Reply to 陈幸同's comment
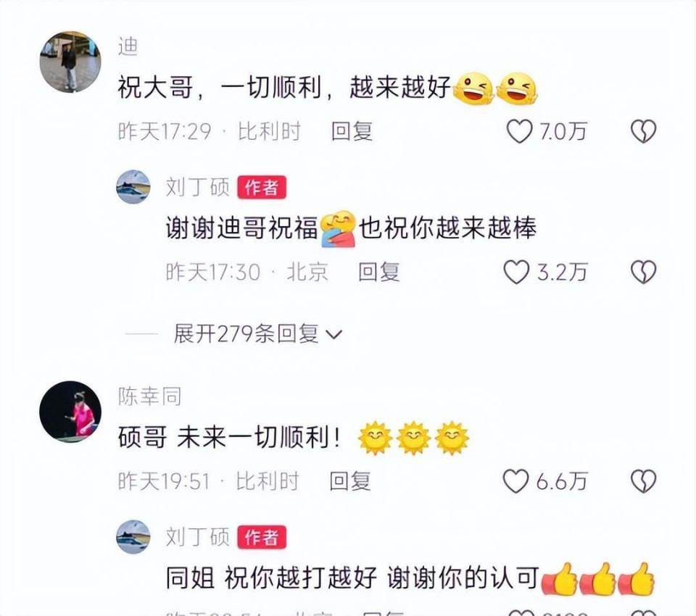 coord(349,481)
